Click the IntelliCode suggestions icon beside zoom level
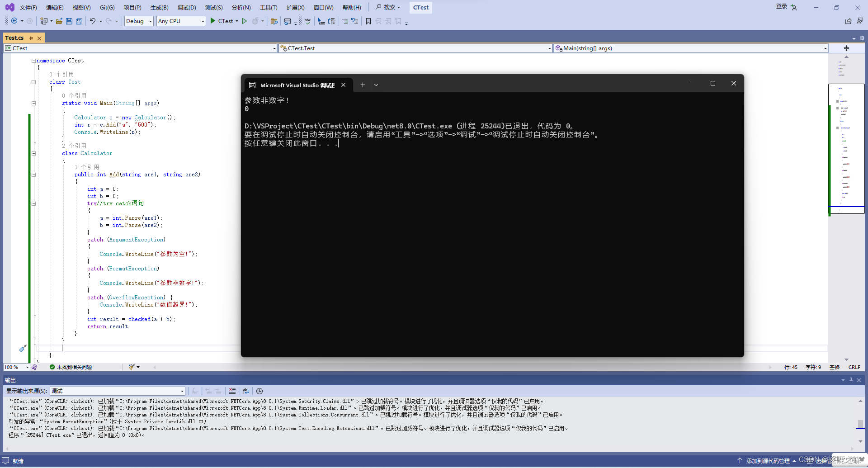The height and width of the screenshot is (468, 868). (34, 367)
